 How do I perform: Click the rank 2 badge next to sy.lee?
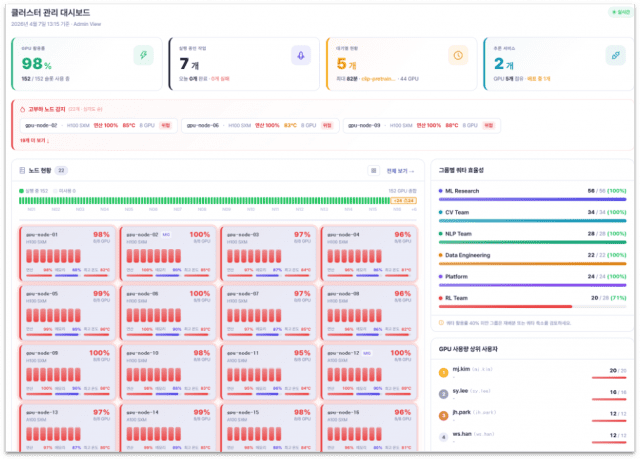(443, 394)
